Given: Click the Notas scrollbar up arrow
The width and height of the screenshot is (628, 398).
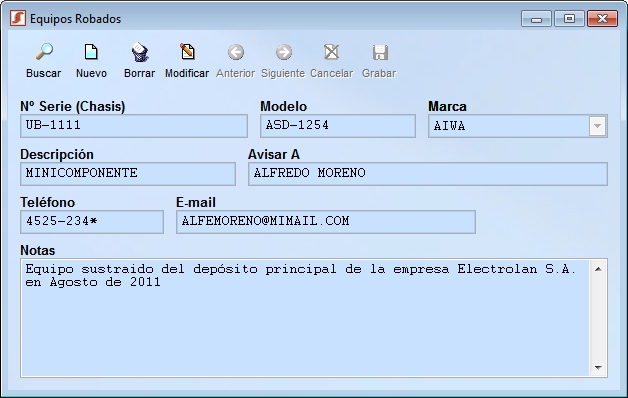Looking at the screenshot, I should tap(598, 269).
